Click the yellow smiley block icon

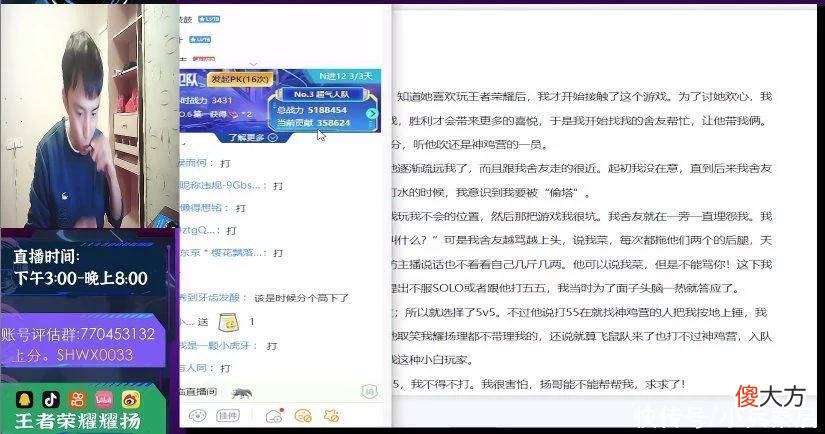(x=303, y=416)
